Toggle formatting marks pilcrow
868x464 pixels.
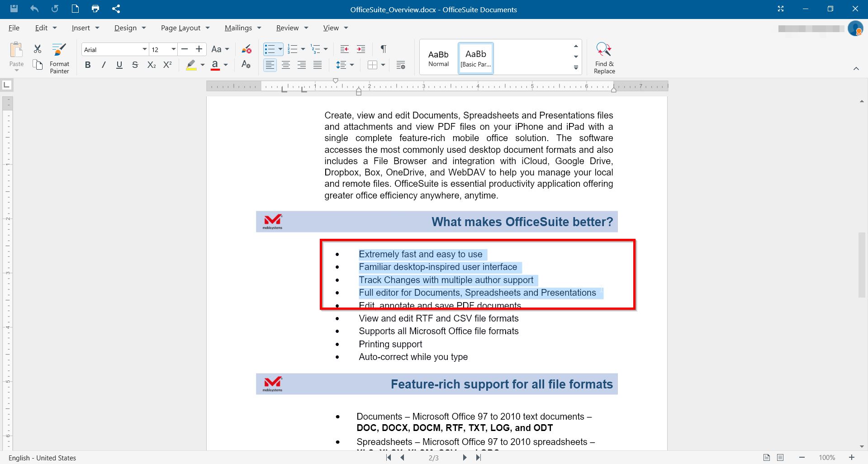click(x=383, y=49)
